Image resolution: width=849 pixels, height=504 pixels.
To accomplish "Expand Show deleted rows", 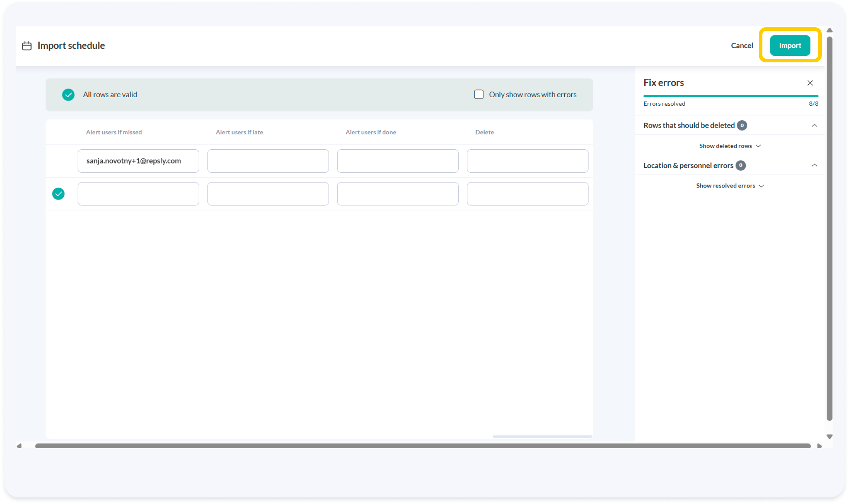I will (x=730, y=146).
